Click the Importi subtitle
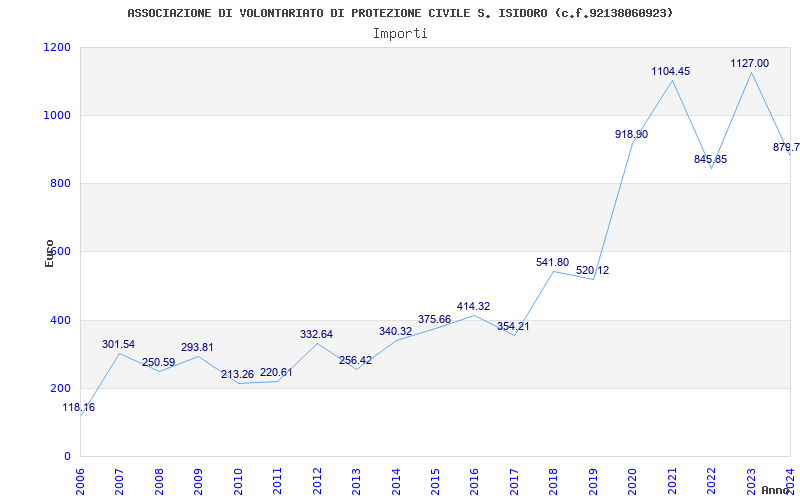The image size is (800, 500). click(400, 34)
